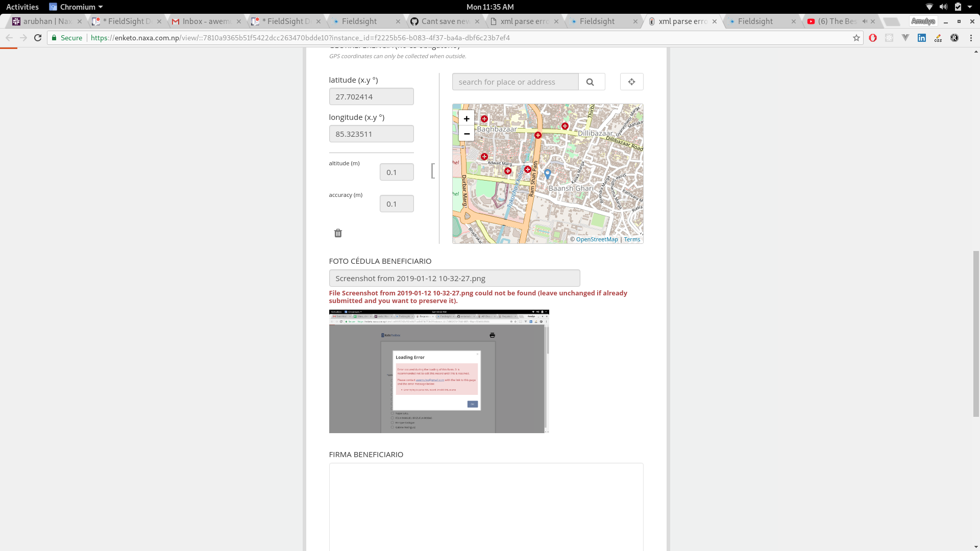This screenshot has width=980, height=551.
Task: Open the Activities overview
Action: click(x=22, y=7)
